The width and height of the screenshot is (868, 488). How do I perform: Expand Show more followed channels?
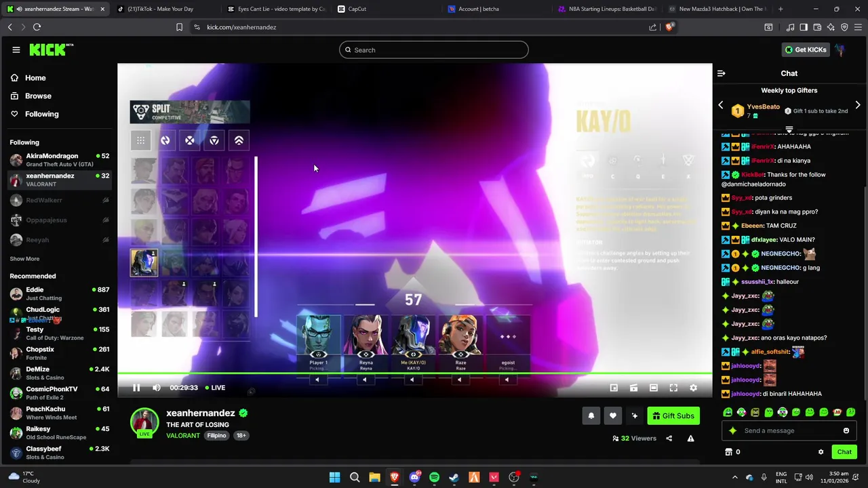tap(24, 259)
